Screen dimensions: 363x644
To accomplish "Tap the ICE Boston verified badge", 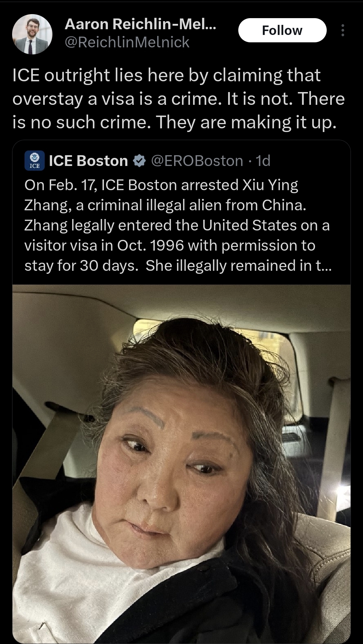I will 139,161.
